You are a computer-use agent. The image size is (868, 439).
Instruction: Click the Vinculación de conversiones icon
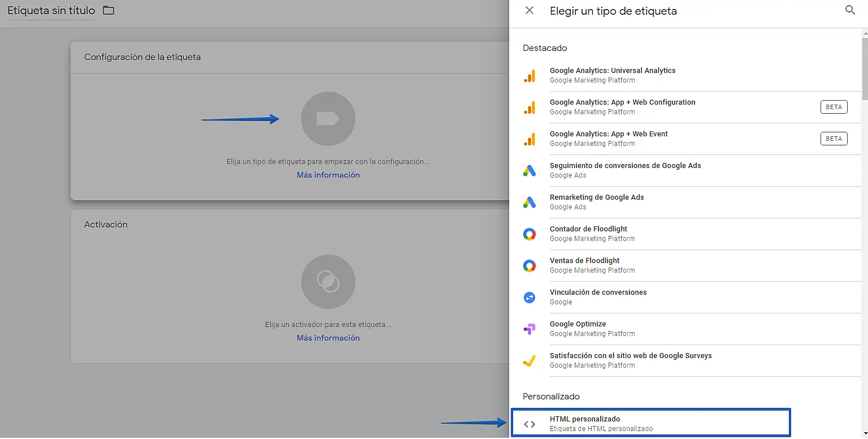click(x=530, y=297)
